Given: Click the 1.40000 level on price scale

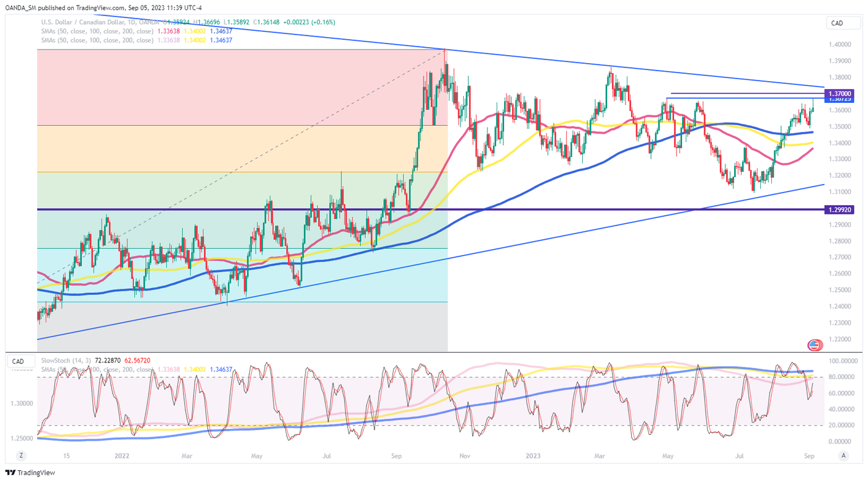Looking at the screenshot, I should pyautogui.click(x=839, y=45).
